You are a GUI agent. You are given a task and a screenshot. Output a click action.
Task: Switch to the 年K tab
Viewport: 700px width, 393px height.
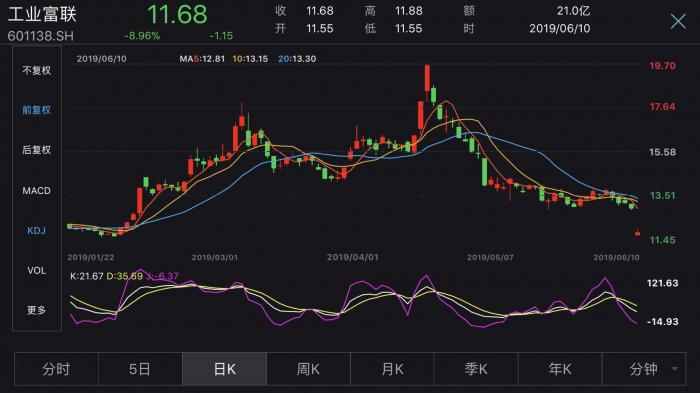pos(560,369)
